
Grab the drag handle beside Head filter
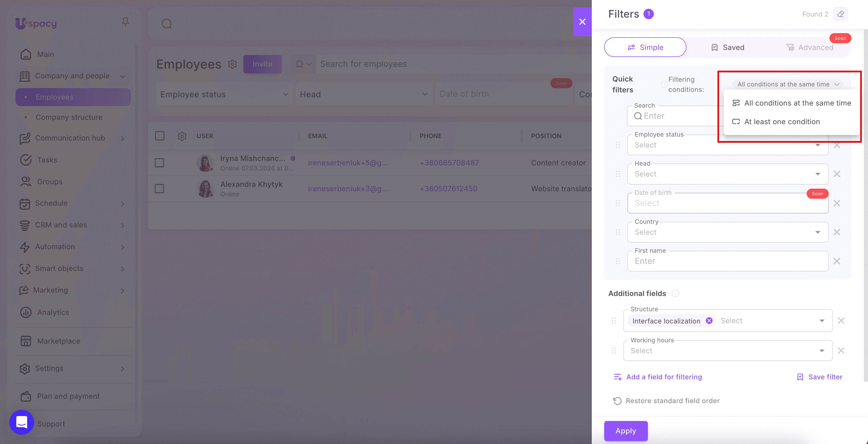618,174
